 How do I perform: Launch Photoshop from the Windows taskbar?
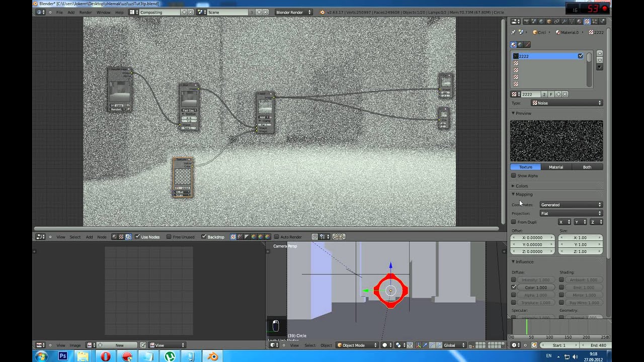[x=62, y=356]
